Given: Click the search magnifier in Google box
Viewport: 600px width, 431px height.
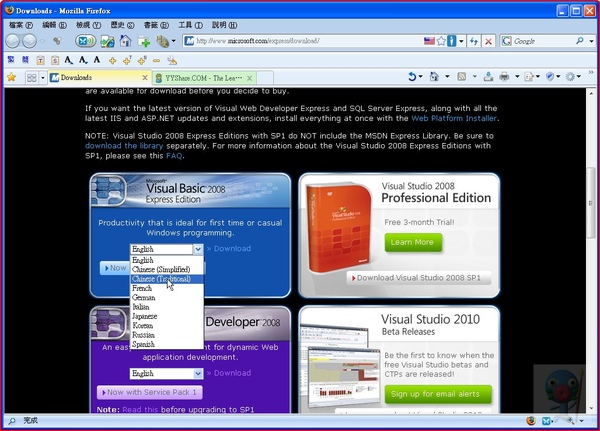Looking at the screenshot, I should [580, 41].
